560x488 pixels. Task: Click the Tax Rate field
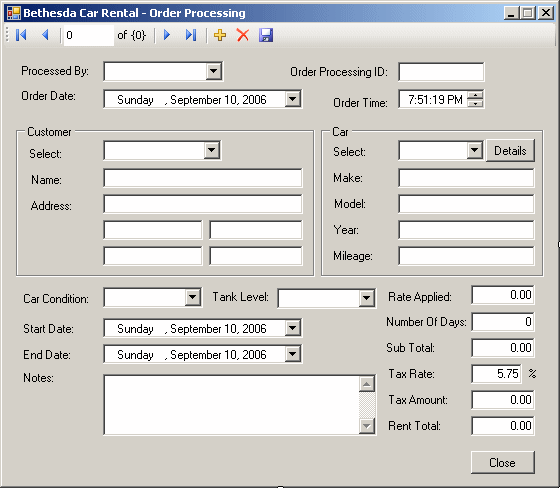pos(496,374)
